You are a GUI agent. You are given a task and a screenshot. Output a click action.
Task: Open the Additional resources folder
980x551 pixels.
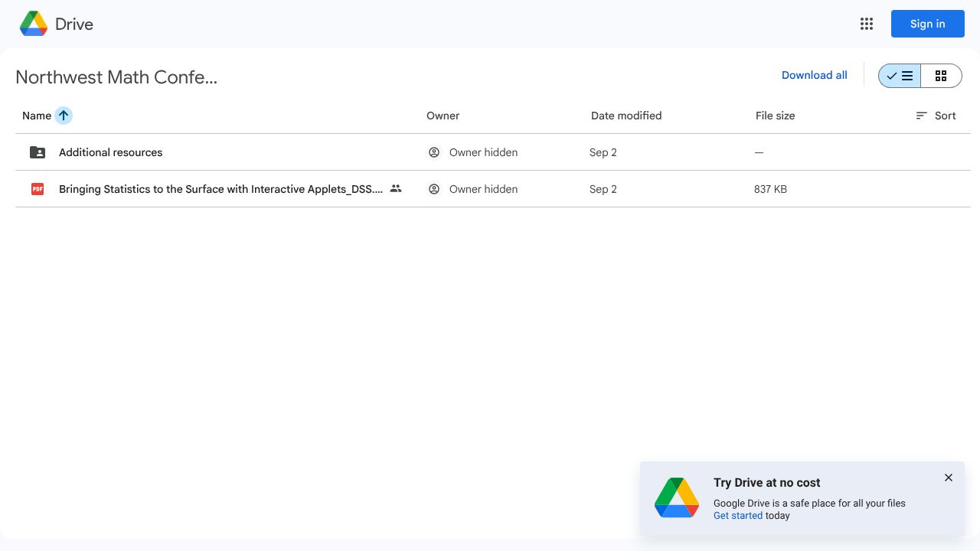(111, 152)
